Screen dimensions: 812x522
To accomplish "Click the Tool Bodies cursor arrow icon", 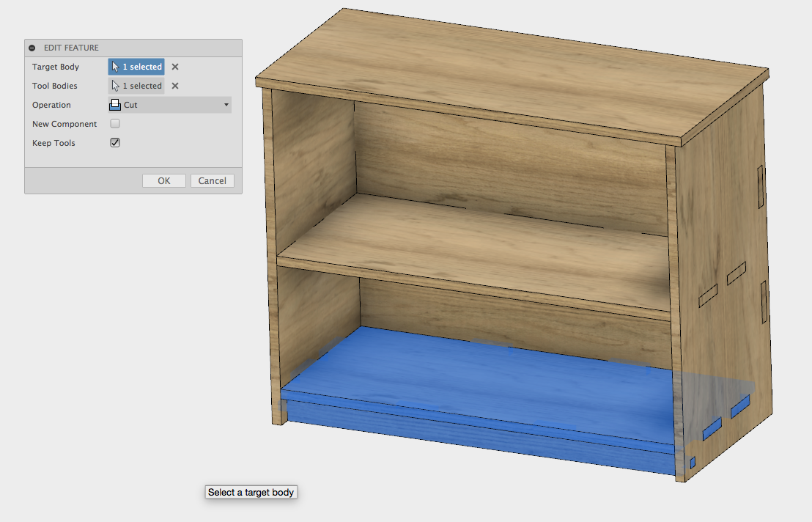I will 115,86.
